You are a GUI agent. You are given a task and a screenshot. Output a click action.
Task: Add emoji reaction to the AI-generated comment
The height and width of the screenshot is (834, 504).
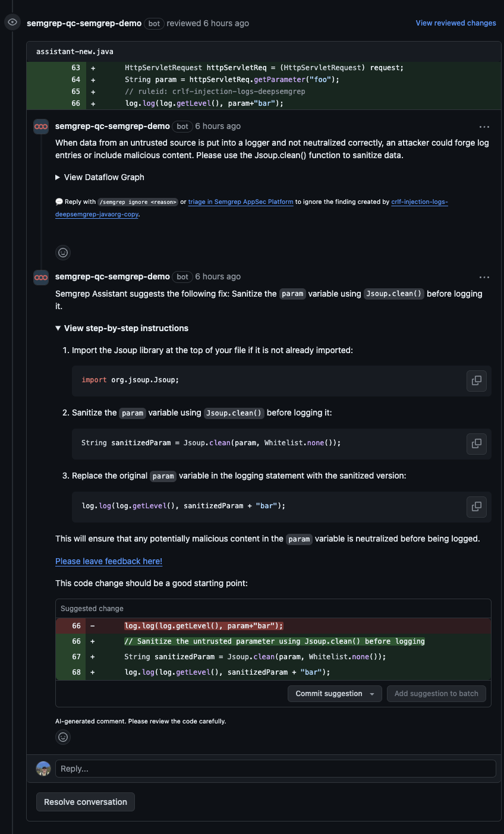(x=63, y=737)
